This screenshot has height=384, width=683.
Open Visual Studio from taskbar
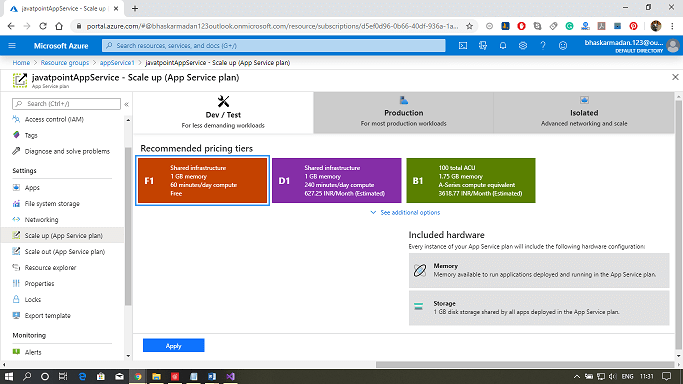point(230,377)
